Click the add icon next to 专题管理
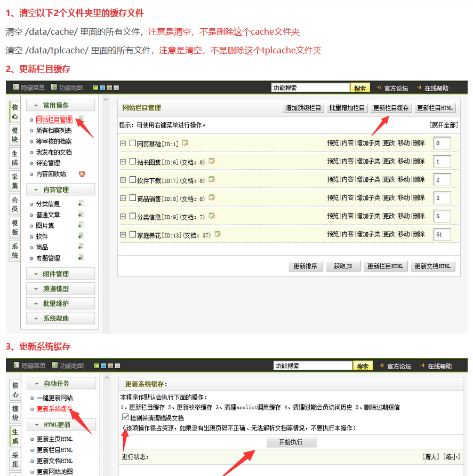 (x=81, y=258)
